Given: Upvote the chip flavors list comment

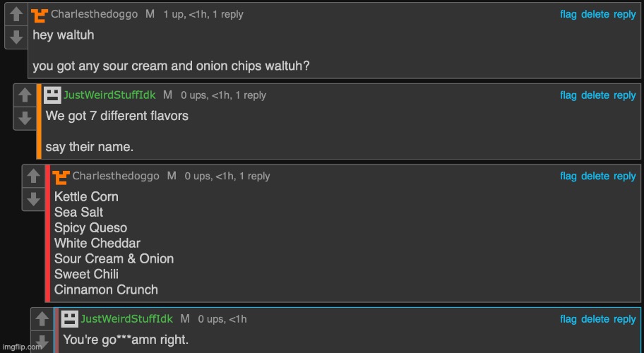Looking at the screenshot, I should (33, 176).
